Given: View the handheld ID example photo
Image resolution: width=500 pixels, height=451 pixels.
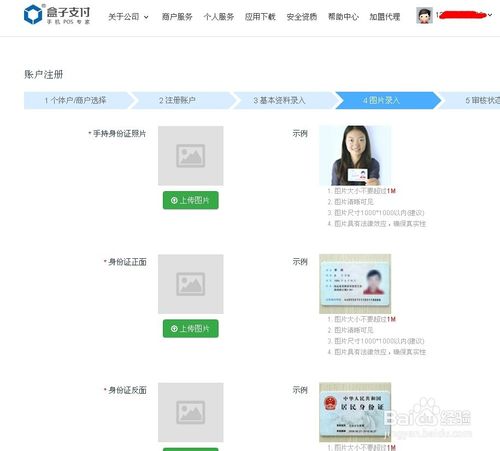Looking at the screenshot, I should (x=355, y=156).
